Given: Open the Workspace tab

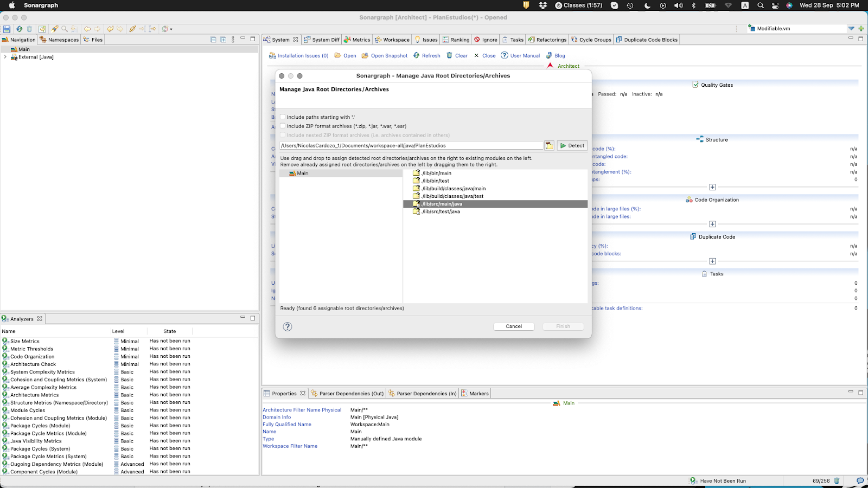Looking at the screenshot, I should tap(392, 40).
